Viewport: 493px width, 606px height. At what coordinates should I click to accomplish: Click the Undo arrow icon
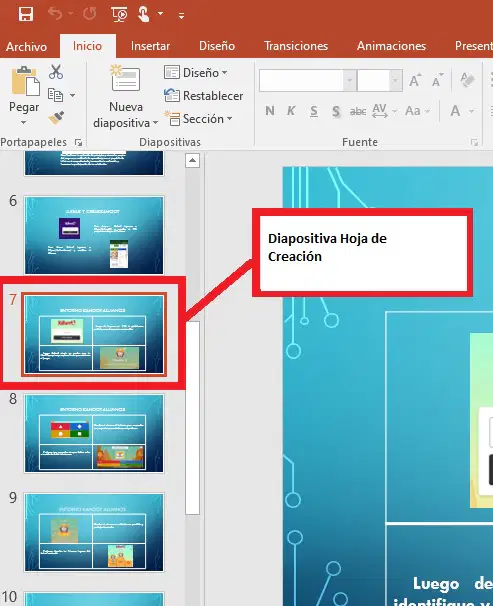(x=55, y=14)
